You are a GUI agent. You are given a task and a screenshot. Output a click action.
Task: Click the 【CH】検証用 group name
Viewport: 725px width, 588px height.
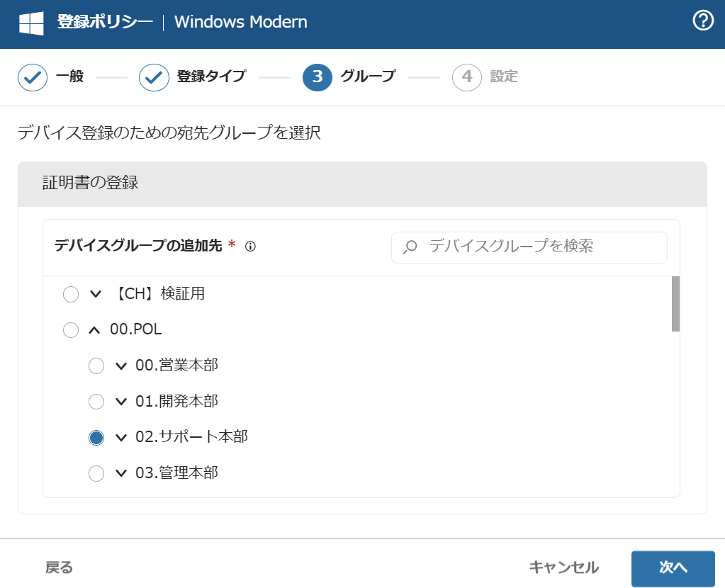click(x=160, y=293)
